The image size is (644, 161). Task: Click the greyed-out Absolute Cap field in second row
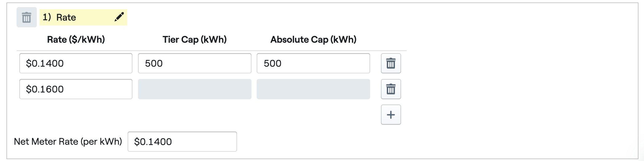click(x=313, y=89)
